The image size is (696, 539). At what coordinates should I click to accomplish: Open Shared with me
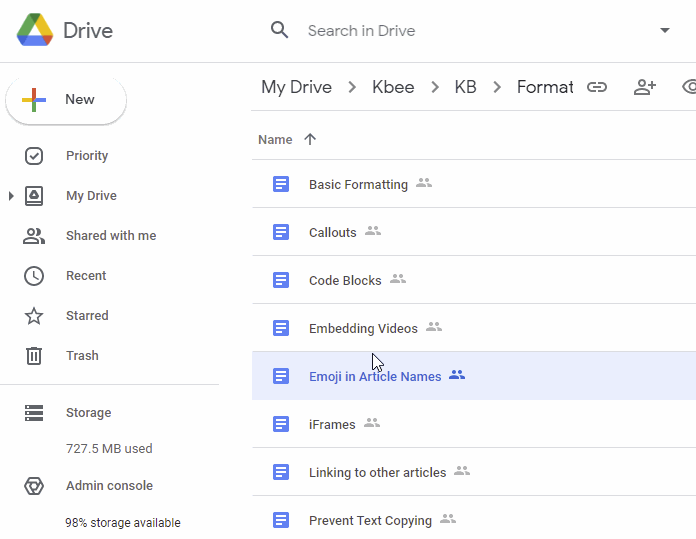click(x=111, y=236)
